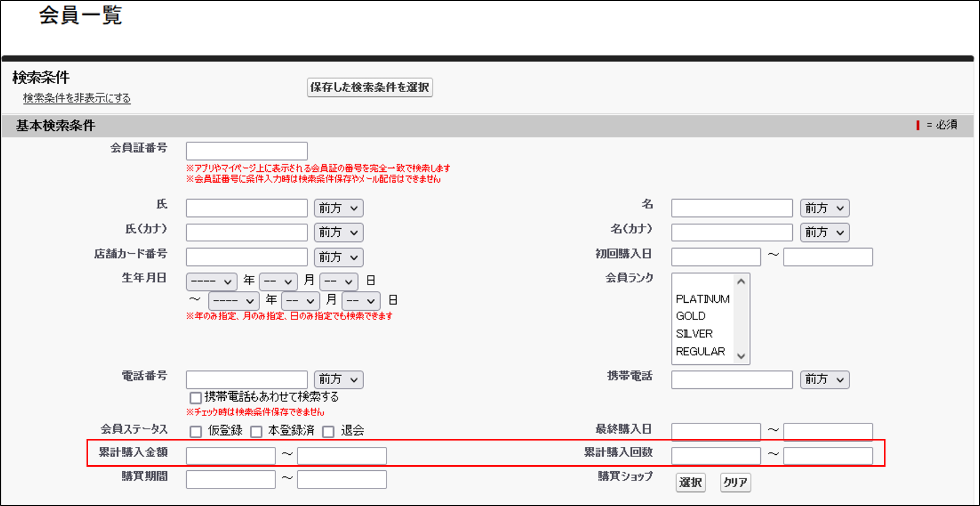Click the 選択 button for 購買ショップ
The height and width of the screenshot is (506, 980).
[690, 483]
